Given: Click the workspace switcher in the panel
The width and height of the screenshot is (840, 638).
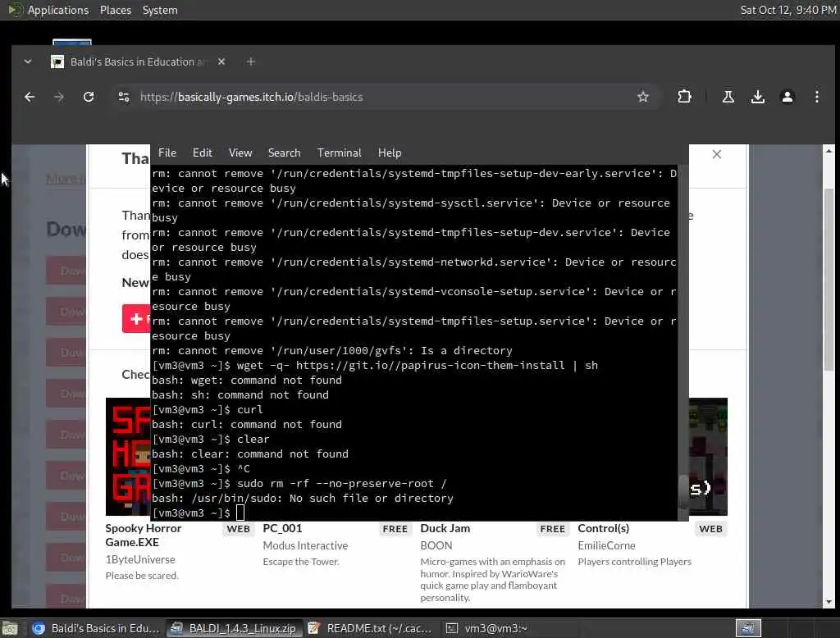Looking at the screenshot, I should 748,628.
